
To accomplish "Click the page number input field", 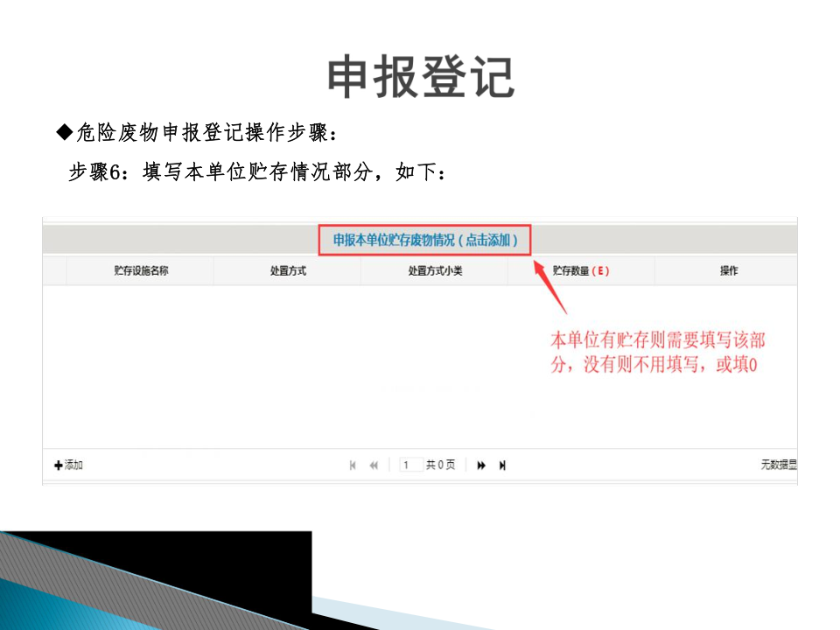I will [x=411, y=465].
